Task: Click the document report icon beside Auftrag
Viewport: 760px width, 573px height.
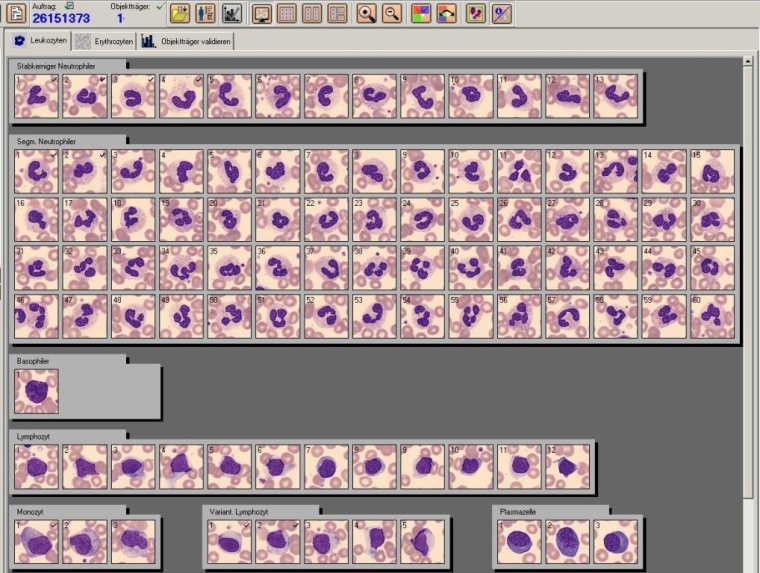Action: click(16, 13)
